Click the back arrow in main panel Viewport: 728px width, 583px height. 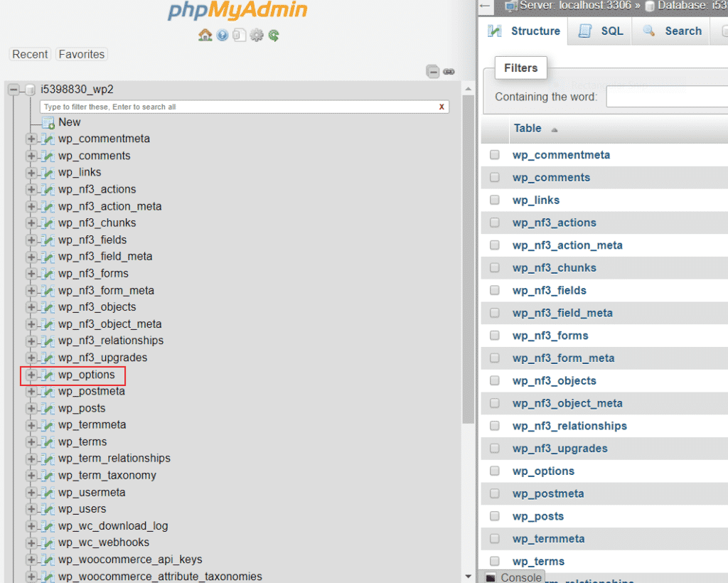click(485, 6)
